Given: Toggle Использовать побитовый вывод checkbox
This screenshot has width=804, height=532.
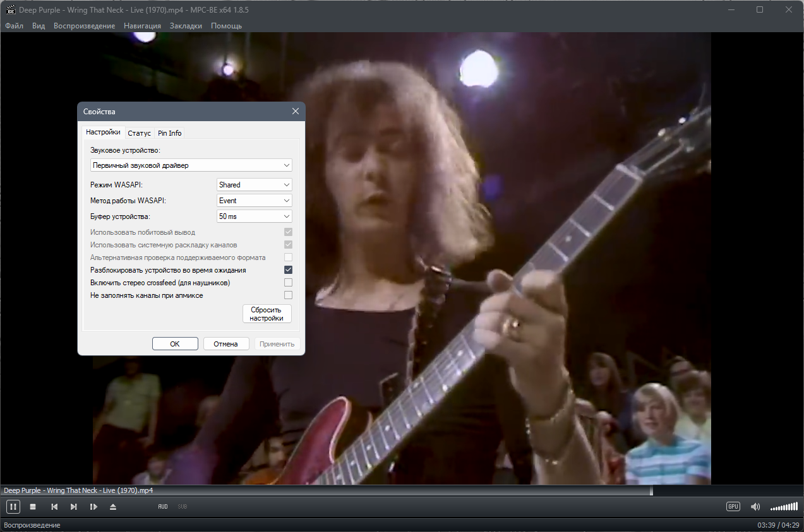Looking at the screenshot, I should (x=288, y=232).
